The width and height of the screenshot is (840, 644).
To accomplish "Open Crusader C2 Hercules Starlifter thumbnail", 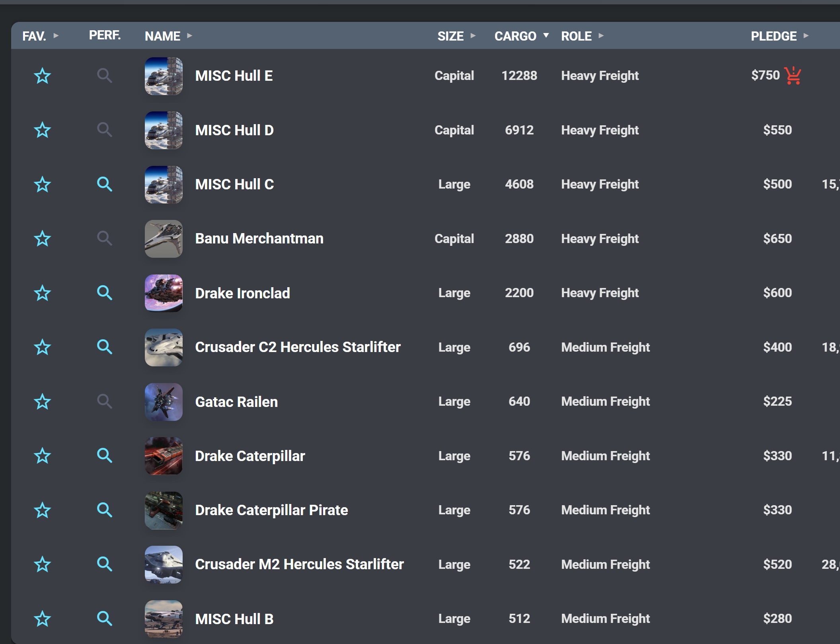I will [164, 347].
